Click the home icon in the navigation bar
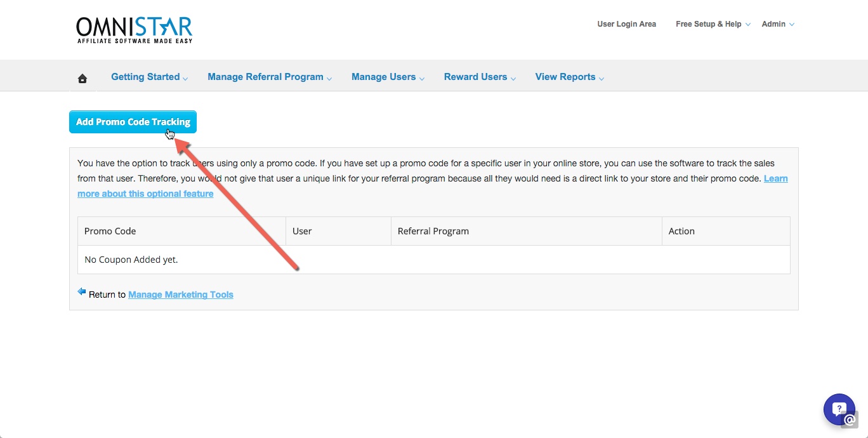868x438 pixels. point(82,77)
